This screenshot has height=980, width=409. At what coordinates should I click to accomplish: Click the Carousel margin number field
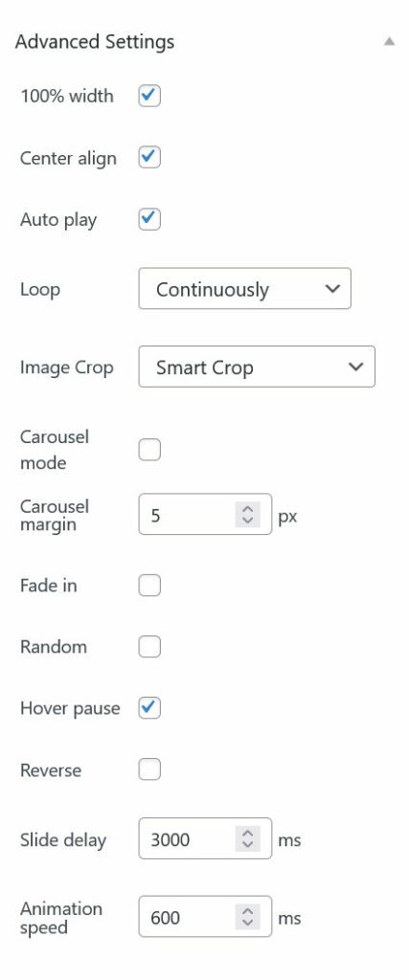click(x=205, y=514)
